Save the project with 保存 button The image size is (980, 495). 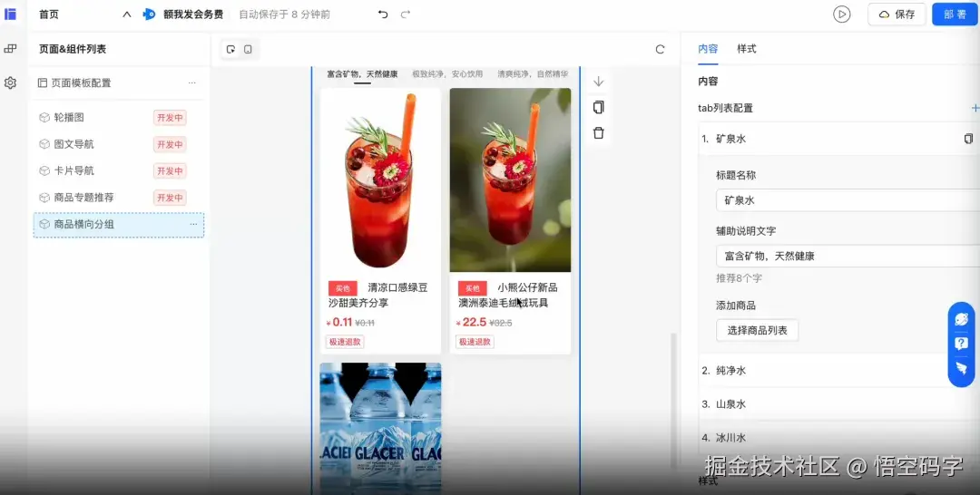pos(897,15)
